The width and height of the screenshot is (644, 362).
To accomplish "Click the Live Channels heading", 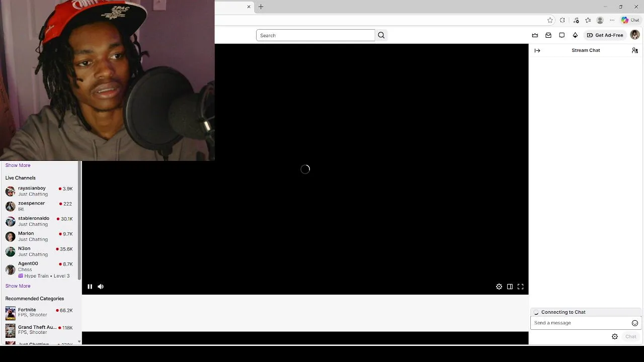I will 21,178.
